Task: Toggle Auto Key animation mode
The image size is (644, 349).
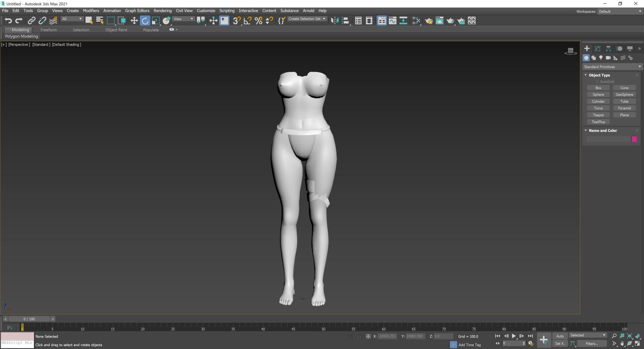Action: [560, 336]
